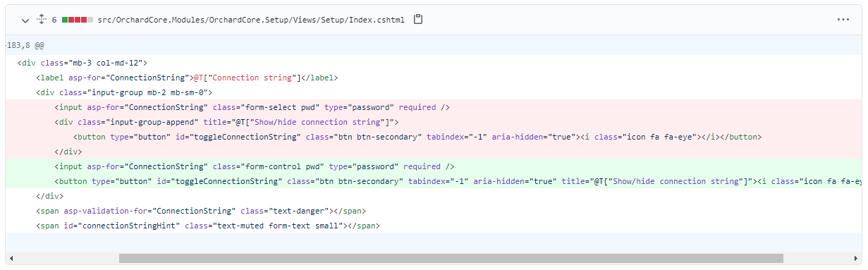Open the file options ellipsis menu

843,20
